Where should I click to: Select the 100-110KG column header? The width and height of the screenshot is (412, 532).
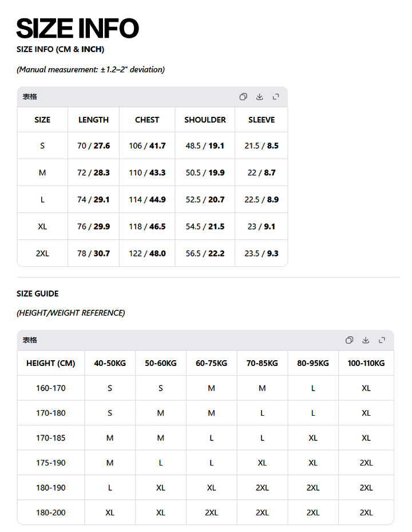pyautogui.click(x=366, y=363)
